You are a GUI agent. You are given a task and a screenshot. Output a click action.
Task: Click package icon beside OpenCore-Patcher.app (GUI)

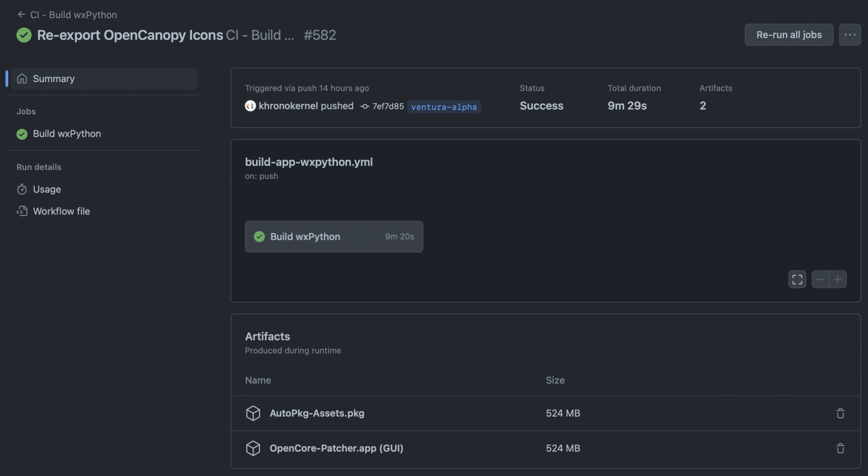(253, 448)
